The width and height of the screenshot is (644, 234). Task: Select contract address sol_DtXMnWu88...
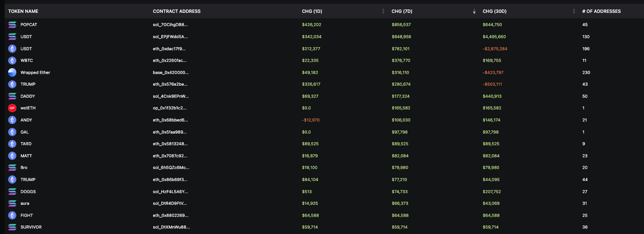[x=171, y=227]
